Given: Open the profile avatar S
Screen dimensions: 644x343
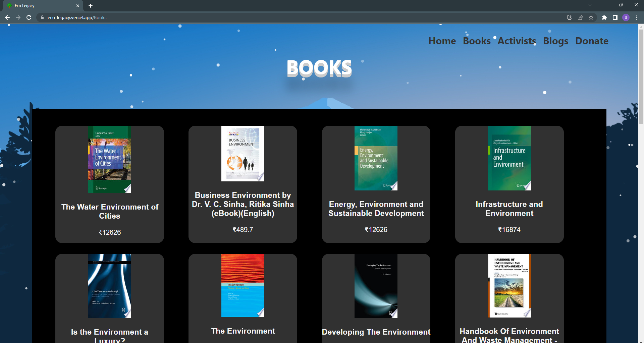Looking at the screenshot, I should tap(626, 17).
